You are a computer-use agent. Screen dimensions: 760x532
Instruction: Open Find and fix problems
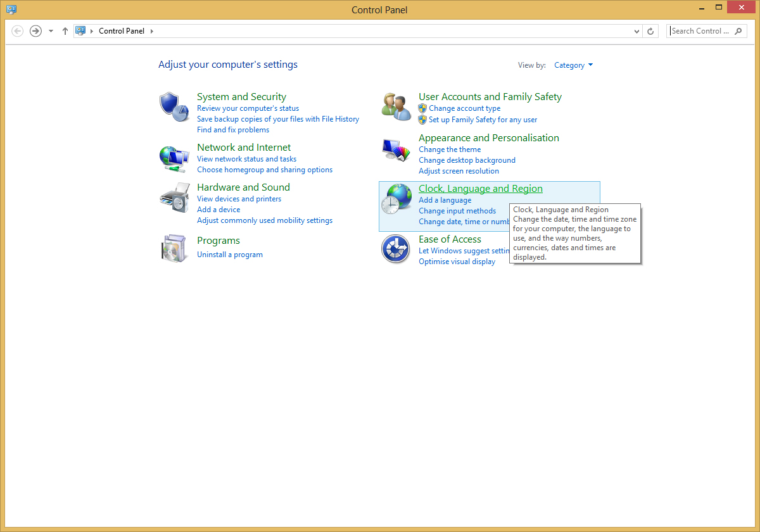[x=233, y=130]
